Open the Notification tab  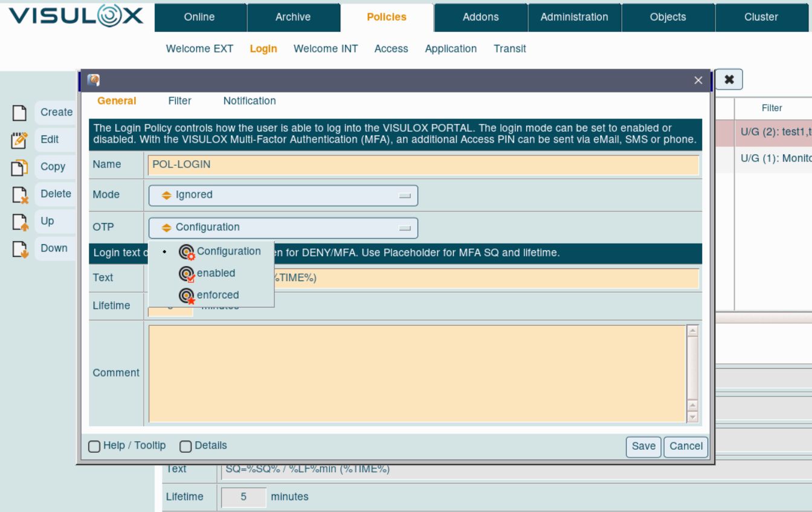[250, 101]
